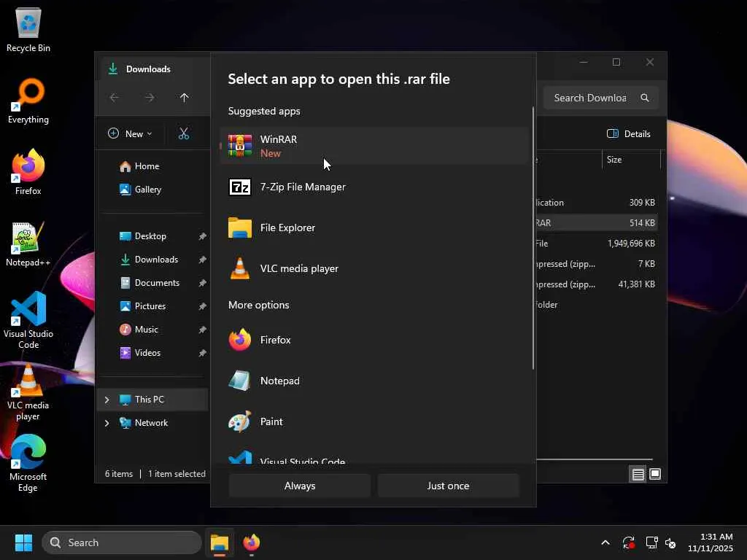Screen dimensions: 747x560
Task: Click the Always button
Action: (300, 486)
